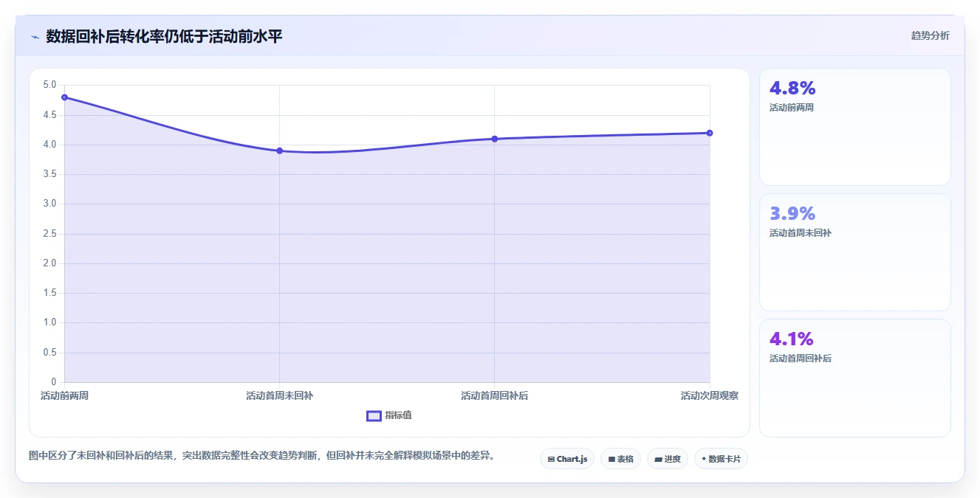Click the 指标值 legend color box
This screenshot has width=980, height=498.
[x=374, y=415]
